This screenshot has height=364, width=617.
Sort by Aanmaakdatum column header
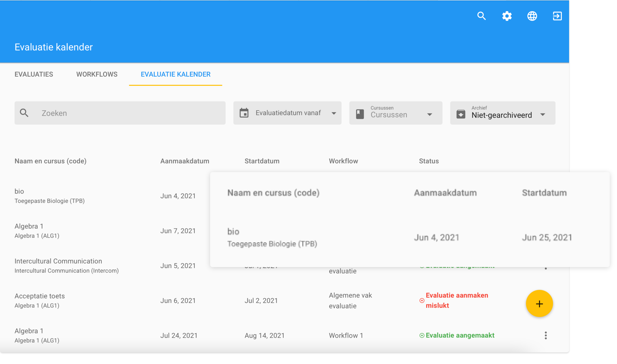185,161
